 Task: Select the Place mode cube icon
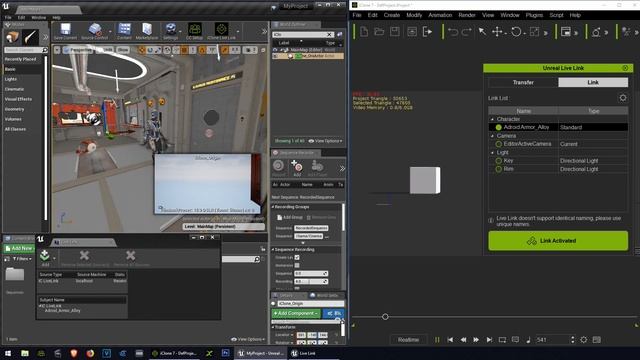coord(12,37)
